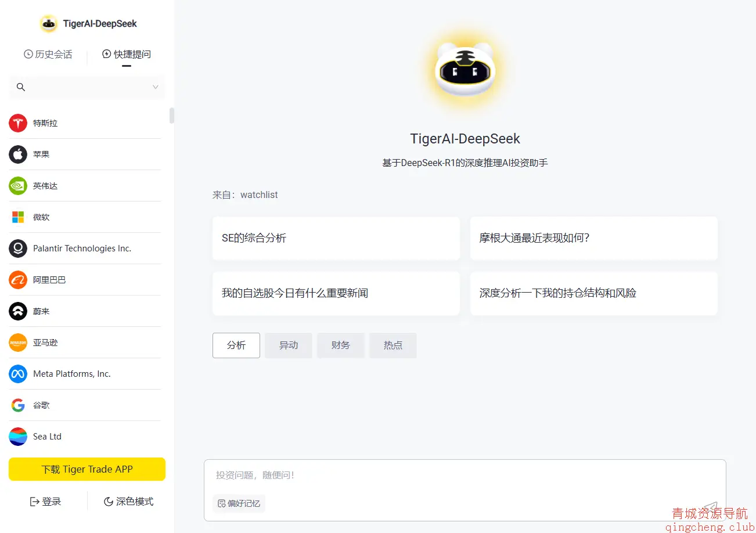Expand the sidebar search dropdown arrow

click(156, 87)
